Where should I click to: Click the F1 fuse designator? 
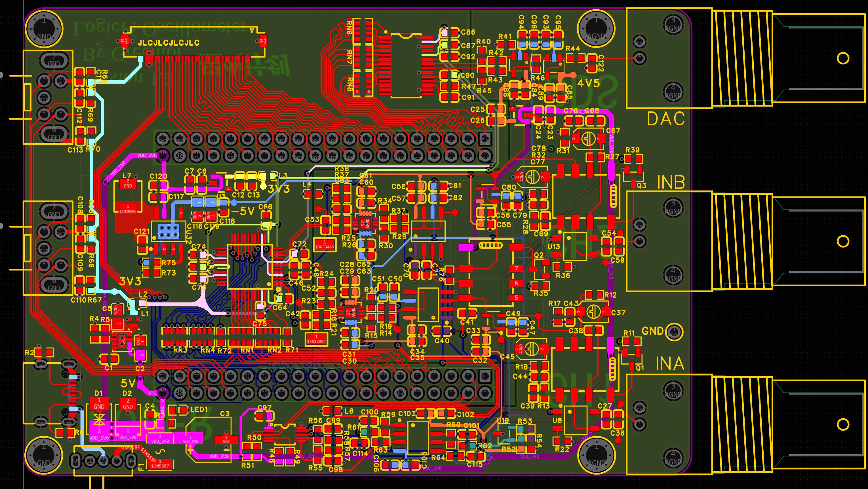point(141,467)
